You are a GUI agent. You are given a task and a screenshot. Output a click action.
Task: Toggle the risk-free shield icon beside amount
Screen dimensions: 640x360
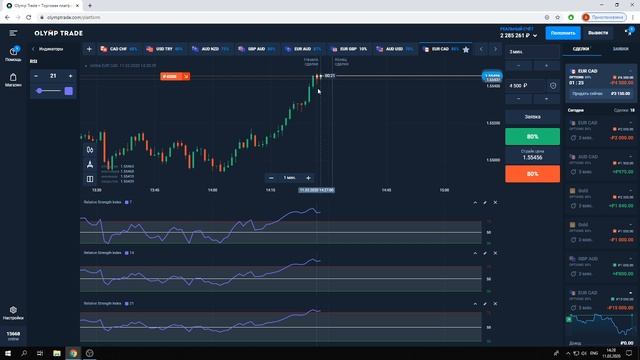pos(553,86)
